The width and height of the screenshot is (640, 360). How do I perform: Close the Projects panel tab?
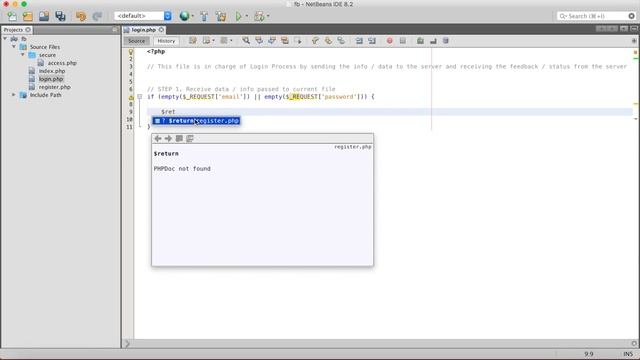(28, 30)
